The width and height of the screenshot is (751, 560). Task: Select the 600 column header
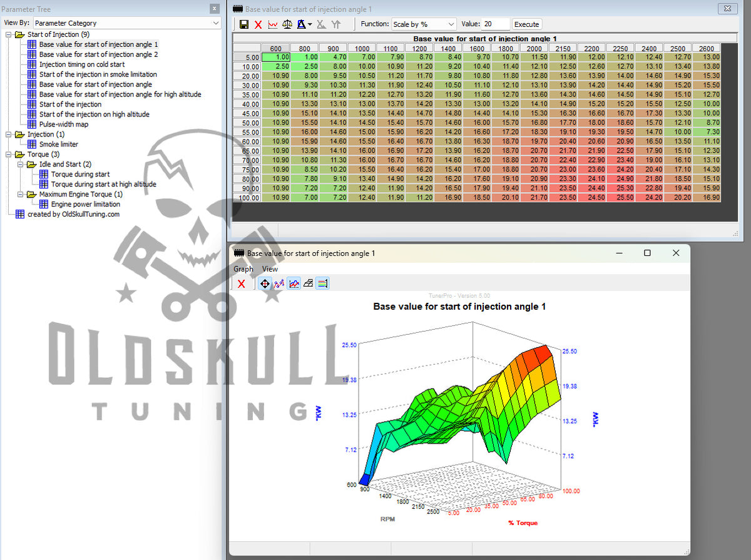click(275, 49)
